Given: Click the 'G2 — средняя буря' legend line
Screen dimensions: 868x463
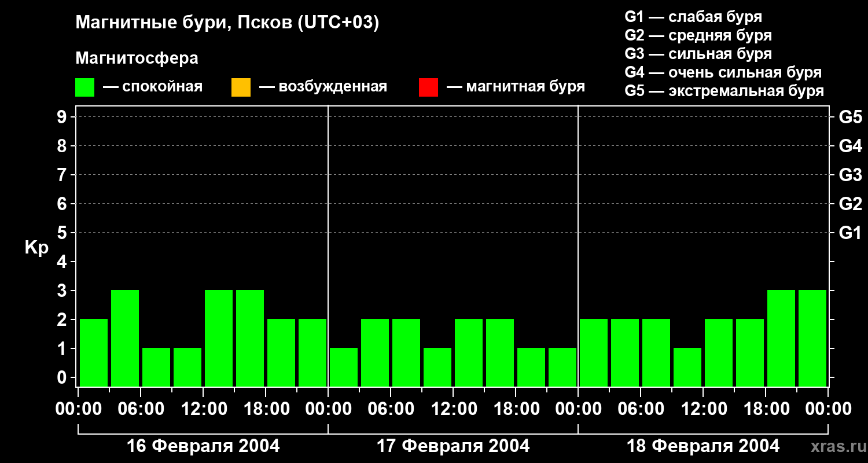Looking at the screenshot, I should 698,35.
